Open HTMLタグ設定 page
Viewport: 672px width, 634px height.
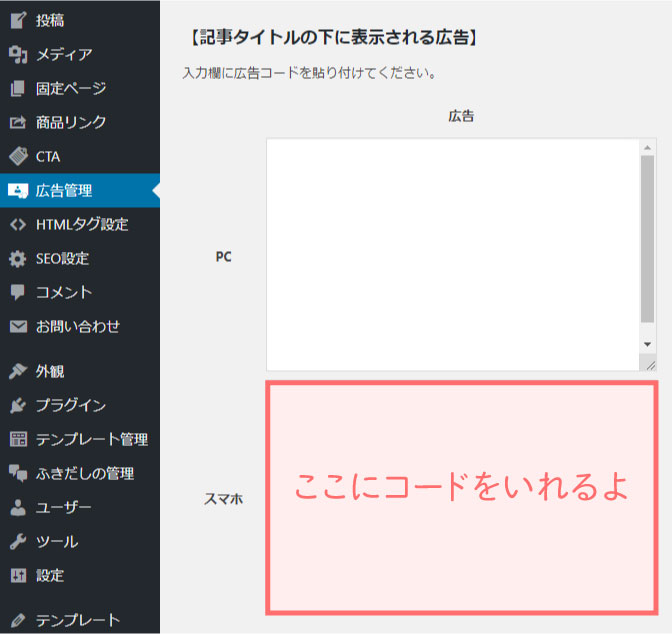[x=80, y=225]
